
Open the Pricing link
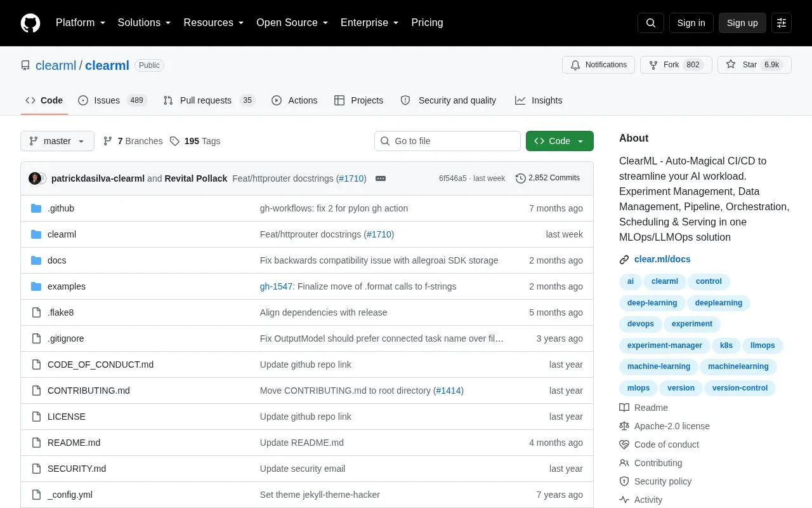click(427, 23)
